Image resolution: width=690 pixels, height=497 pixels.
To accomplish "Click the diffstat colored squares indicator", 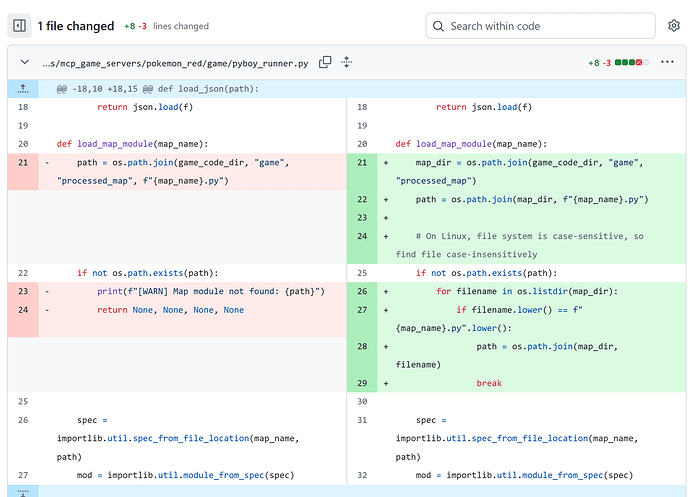I will click(632, 62).
